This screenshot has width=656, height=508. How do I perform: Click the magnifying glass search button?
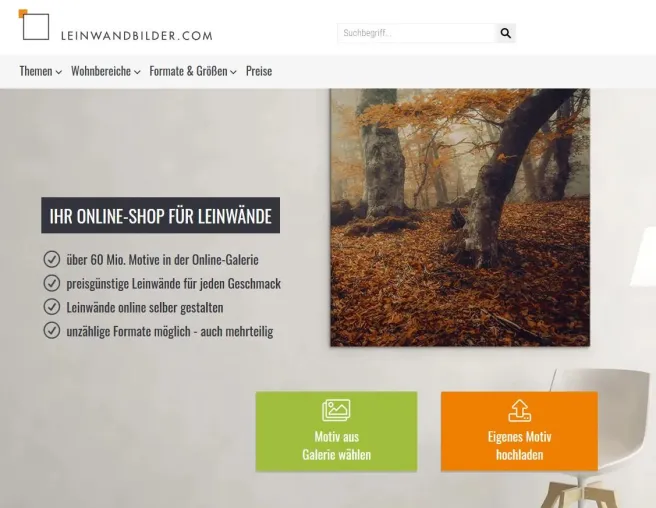point(505,33)
